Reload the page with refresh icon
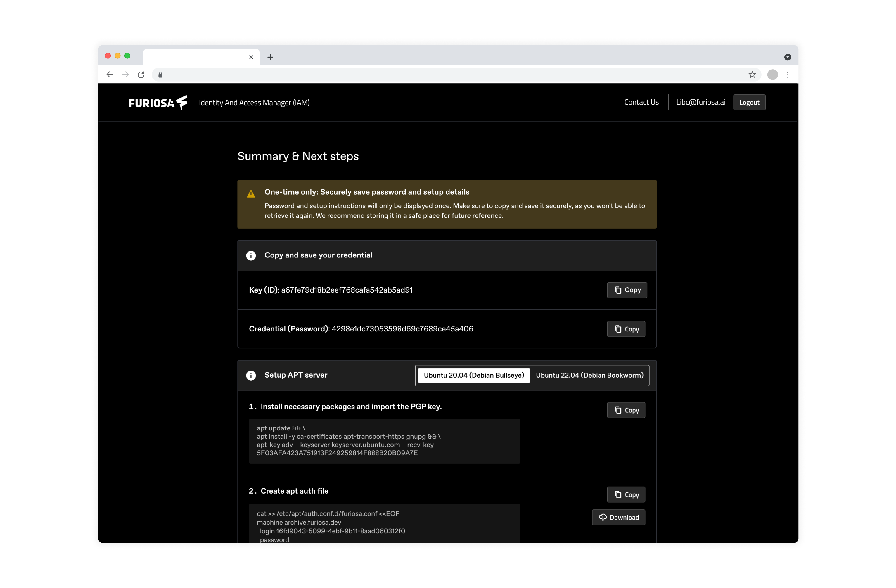 pyautogui.click(x=141, y=75)
